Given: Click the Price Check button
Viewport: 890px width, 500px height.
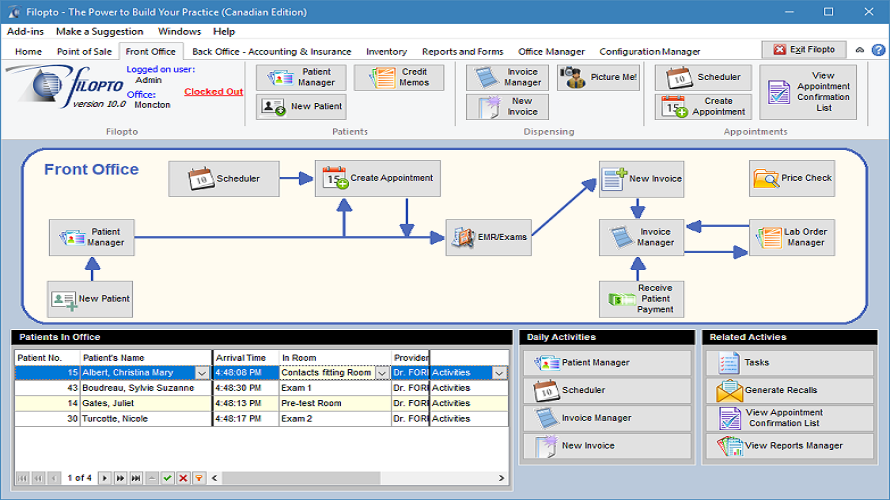Looking at the screenshot, I should (792, 179).
